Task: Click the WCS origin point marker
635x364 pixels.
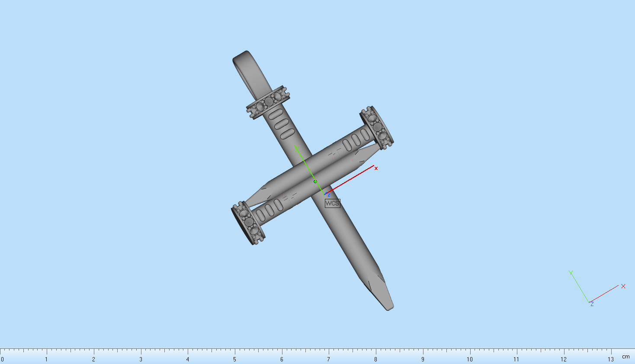Action: click(315, 182)
